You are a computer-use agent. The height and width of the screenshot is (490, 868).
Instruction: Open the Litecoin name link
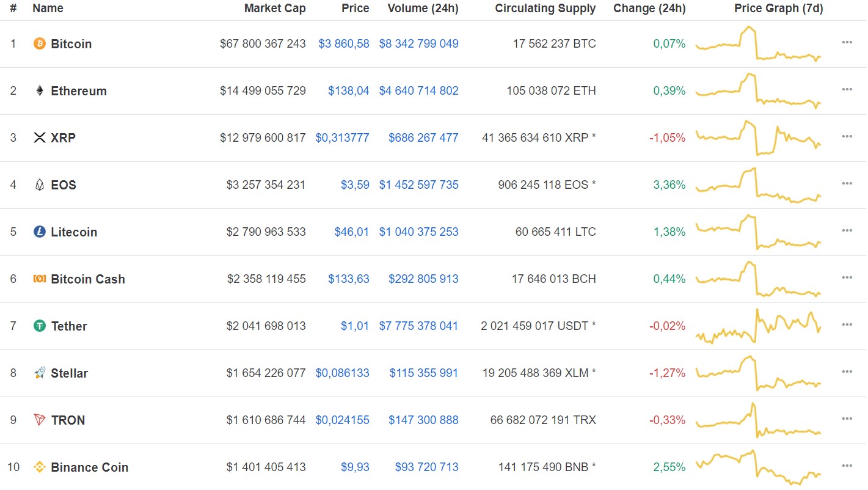tap(74, 232)
